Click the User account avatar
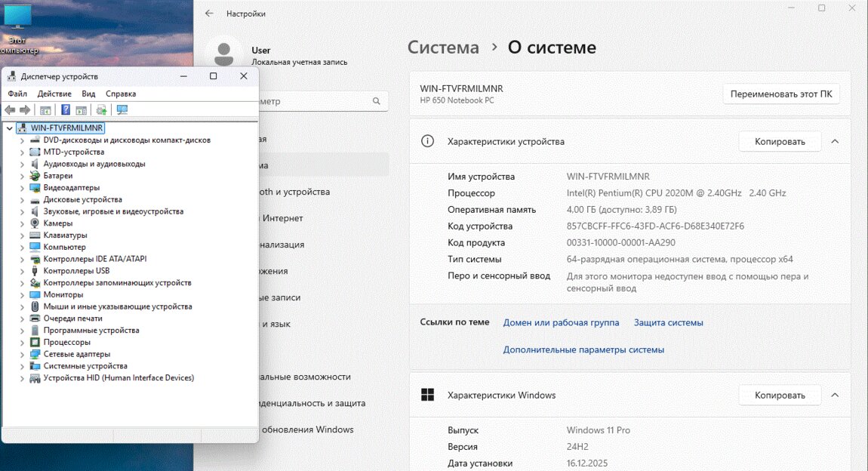868x471 pixels. tap(223, 54)
